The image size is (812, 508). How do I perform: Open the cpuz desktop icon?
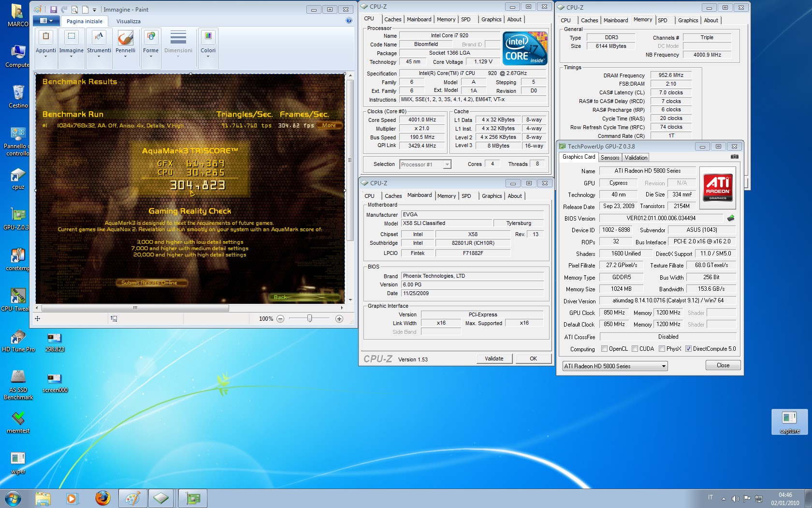click(x=18, y=179)
